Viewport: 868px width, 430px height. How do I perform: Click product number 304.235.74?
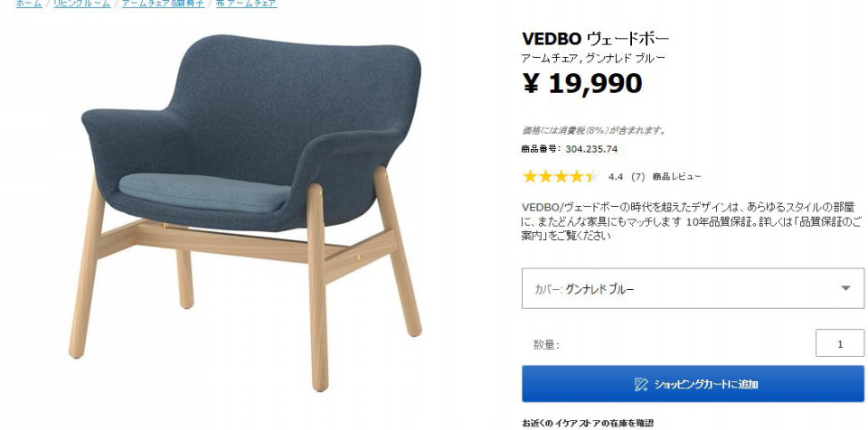(x=591, y=149)
